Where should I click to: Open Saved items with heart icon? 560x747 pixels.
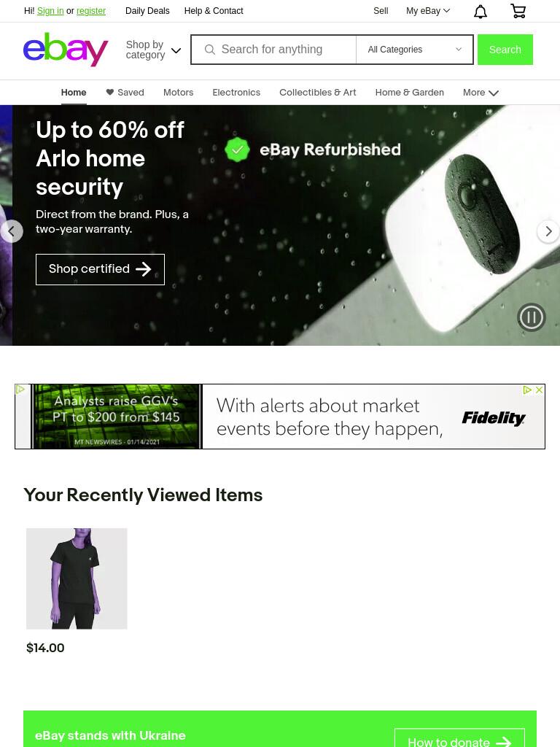click(x=125, y=93)
